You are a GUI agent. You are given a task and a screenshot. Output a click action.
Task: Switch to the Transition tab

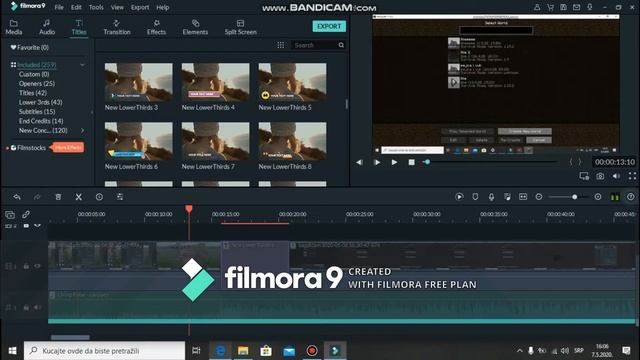click(117, 27)
